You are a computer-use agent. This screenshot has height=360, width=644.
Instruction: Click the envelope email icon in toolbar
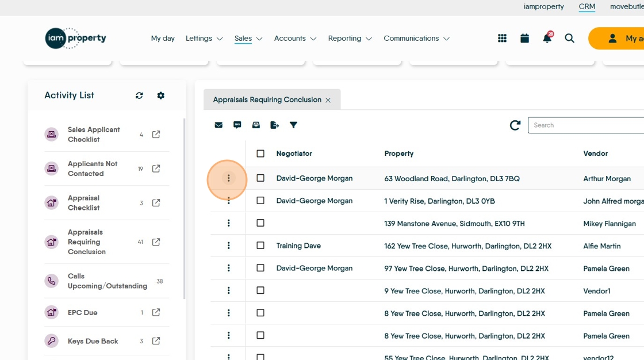(x=218, y=125)
